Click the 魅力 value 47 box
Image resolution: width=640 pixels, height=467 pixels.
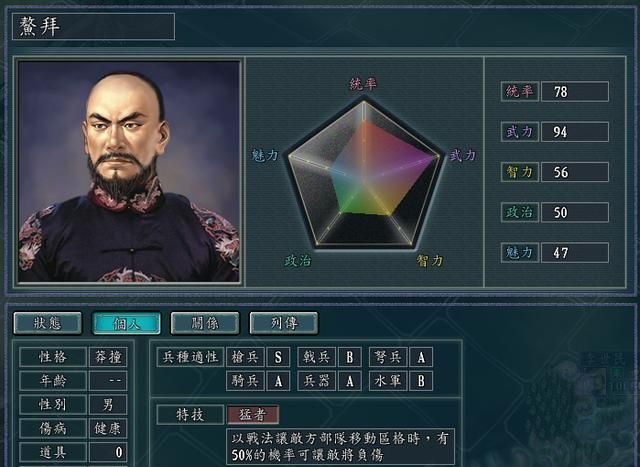click(575, 253)
